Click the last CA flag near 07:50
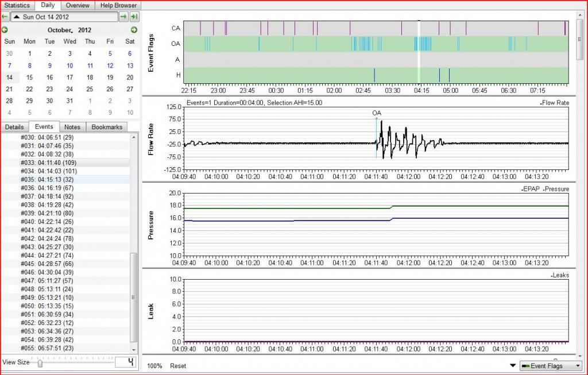Screen dimensions: 588x375 click(x=565, y=28)
